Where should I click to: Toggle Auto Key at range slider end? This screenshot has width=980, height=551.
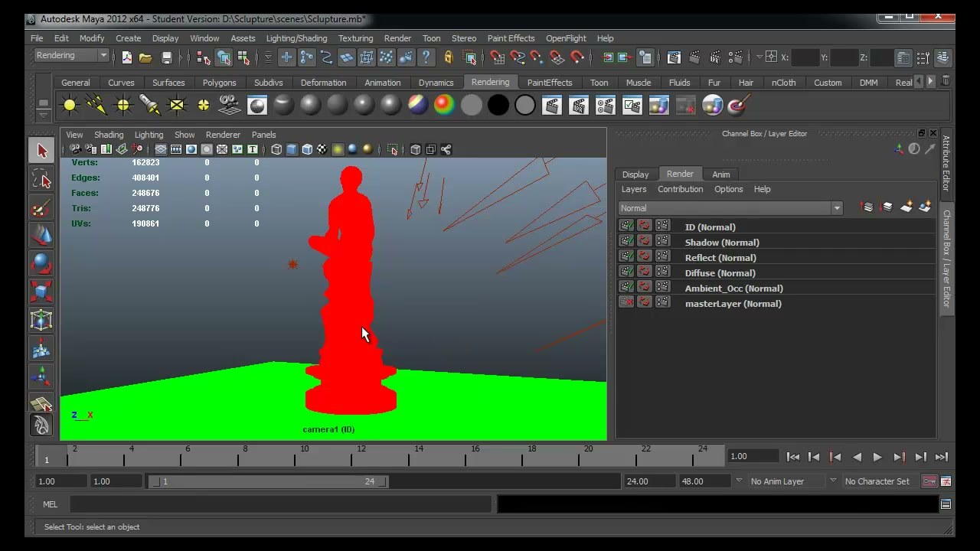(x=929, y=481)
